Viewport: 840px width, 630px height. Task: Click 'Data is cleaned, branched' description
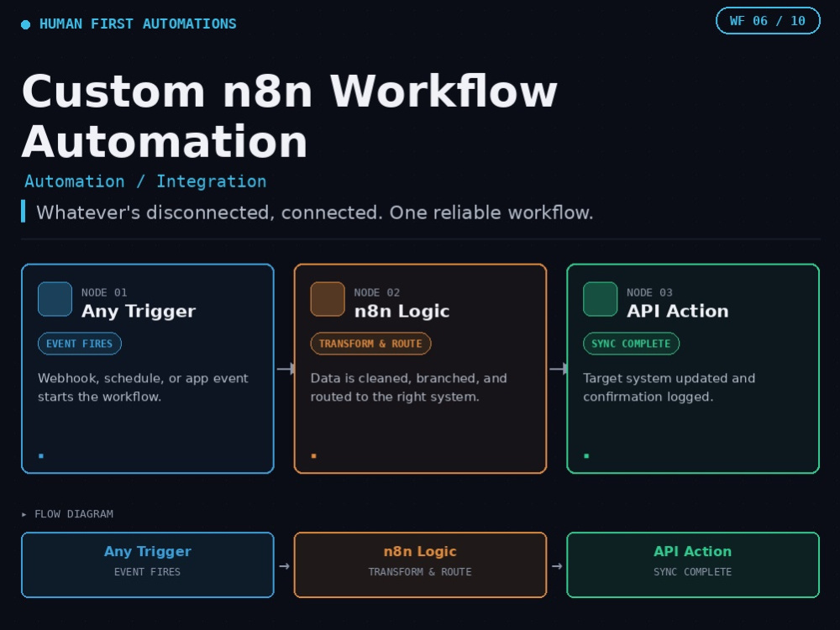point(409,387)
